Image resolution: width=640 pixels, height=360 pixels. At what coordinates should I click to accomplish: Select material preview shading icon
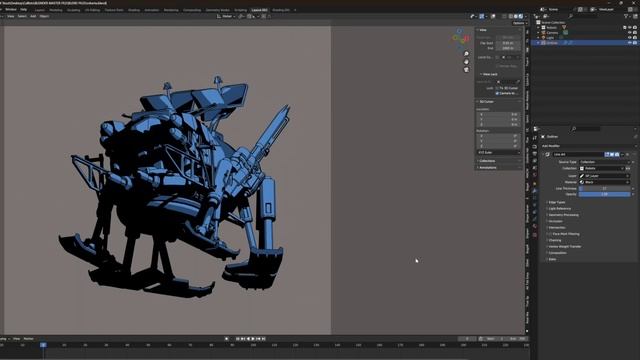pyautogui.click(x=516, y=16)
